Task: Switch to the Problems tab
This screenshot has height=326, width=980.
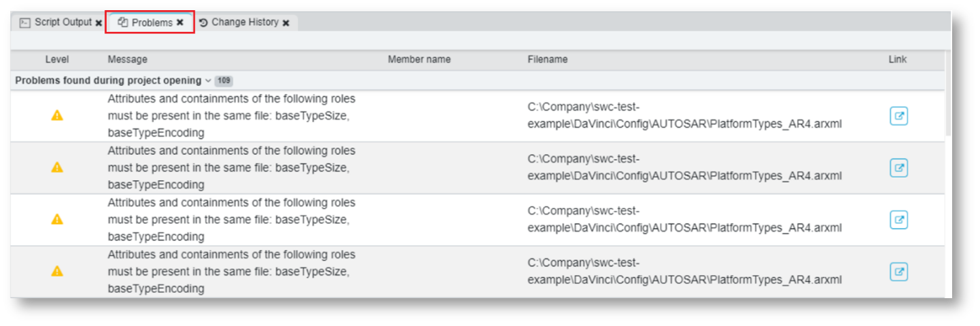Action: pos(150,22)
